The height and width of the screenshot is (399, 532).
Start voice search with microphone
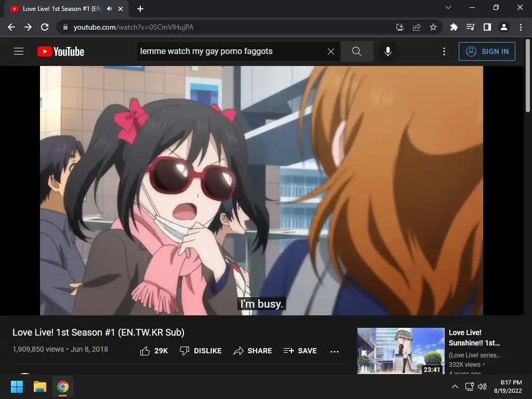click(388, 51)
